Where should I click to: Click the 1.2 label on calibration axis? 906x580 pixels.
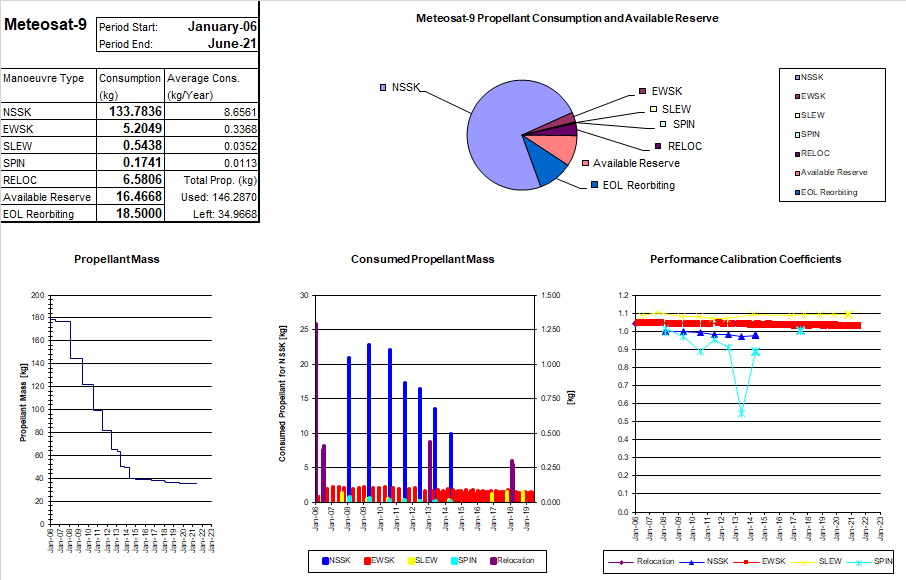pos(623,295)
